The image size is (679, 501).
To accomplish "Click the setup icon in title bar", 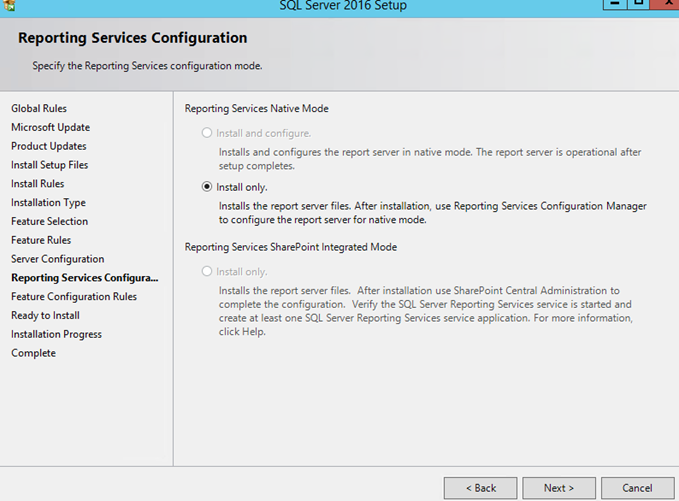I will (x=9, y=5).
